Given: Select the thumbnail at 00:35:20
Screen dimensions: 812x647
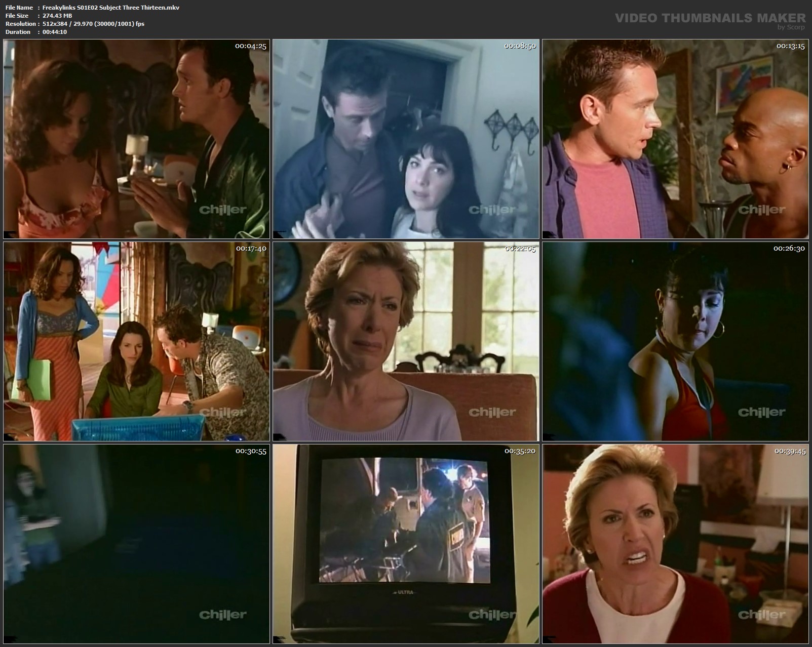Looking at the screenshot, I should pyautogui.click(x=406, y=544).
